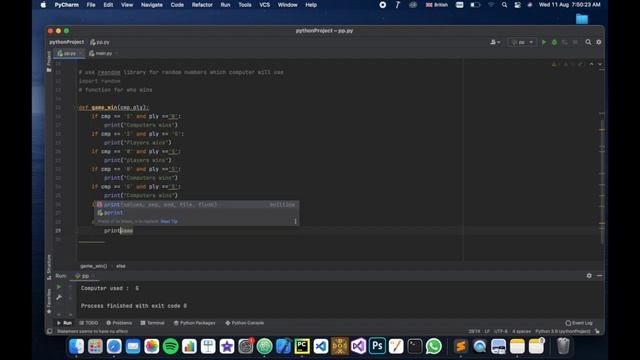Open the Terminal tool window

[x=152, y=323]
